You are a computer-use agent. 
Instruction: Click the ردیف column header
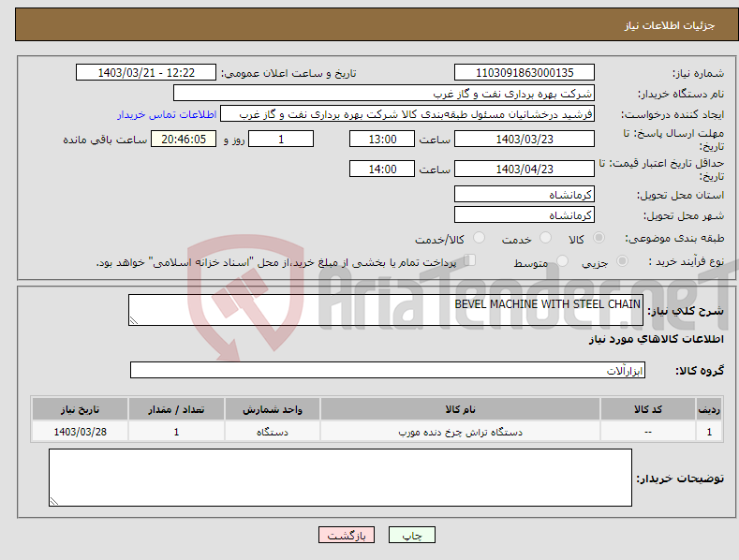(709, 409)
